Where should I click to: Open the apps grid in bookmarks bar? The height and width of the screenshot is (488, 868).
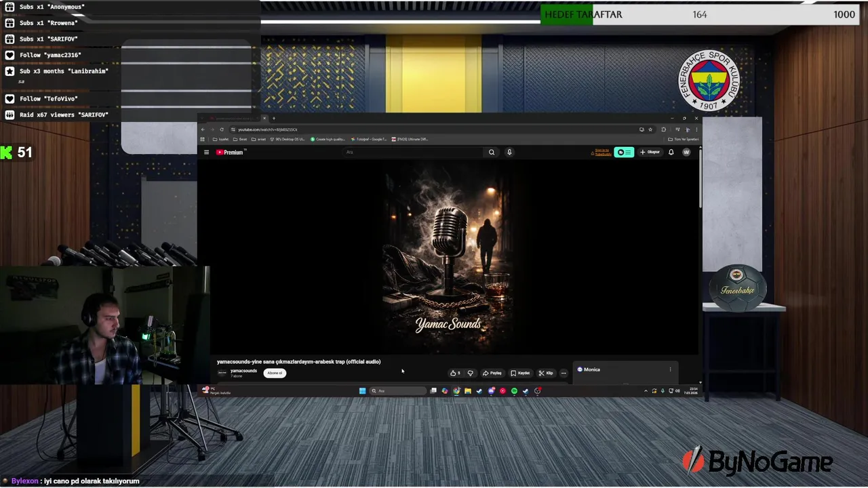click(x=202, y=139)
